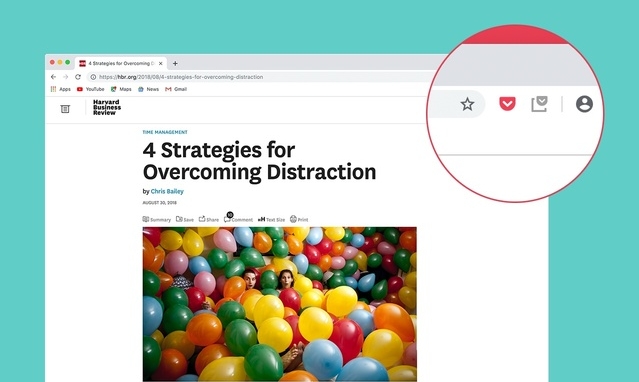Image resolution: width=639 pixels, height=382 pixels.
Task: Click the hbr.org address bar URL
Action: 181,77
